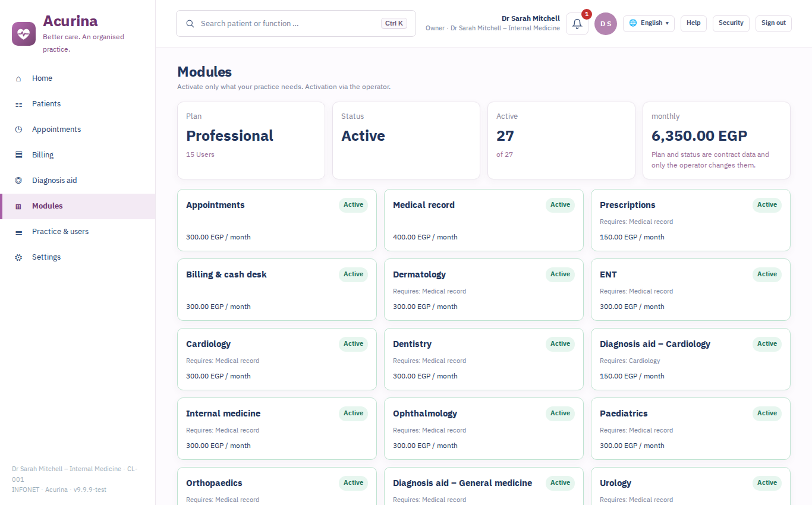Screen dimensions: 812x505
Task: Click the Professional plan name
Action: coord(229,136)
